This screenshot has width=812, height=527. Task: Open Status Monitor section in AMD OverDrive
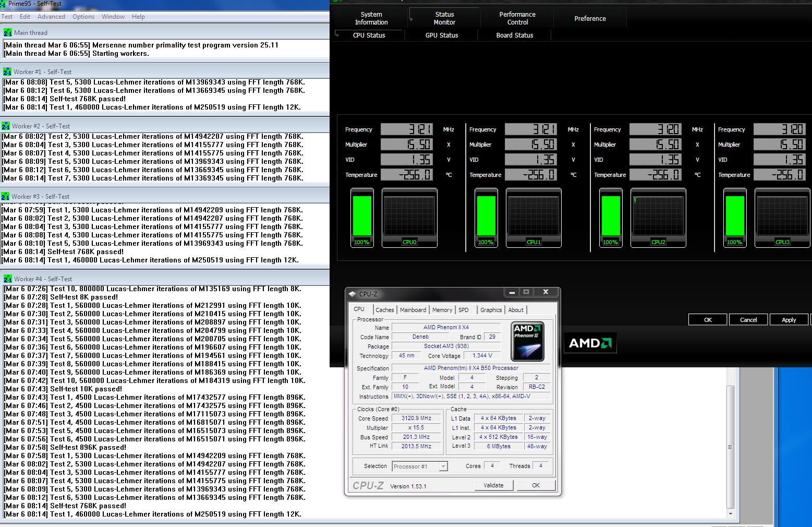[x=444, y=18]
